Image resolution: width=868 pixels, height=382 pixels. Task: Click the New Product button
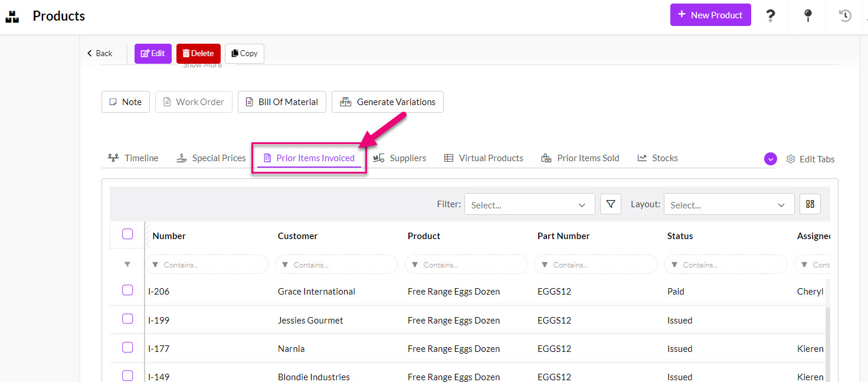click(x=710, y=15)
